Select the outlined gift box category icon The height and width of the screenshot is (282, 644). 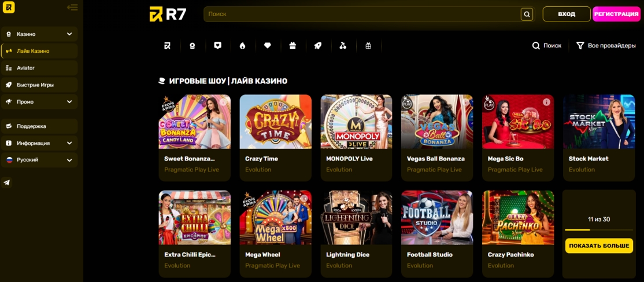point(368,46)
